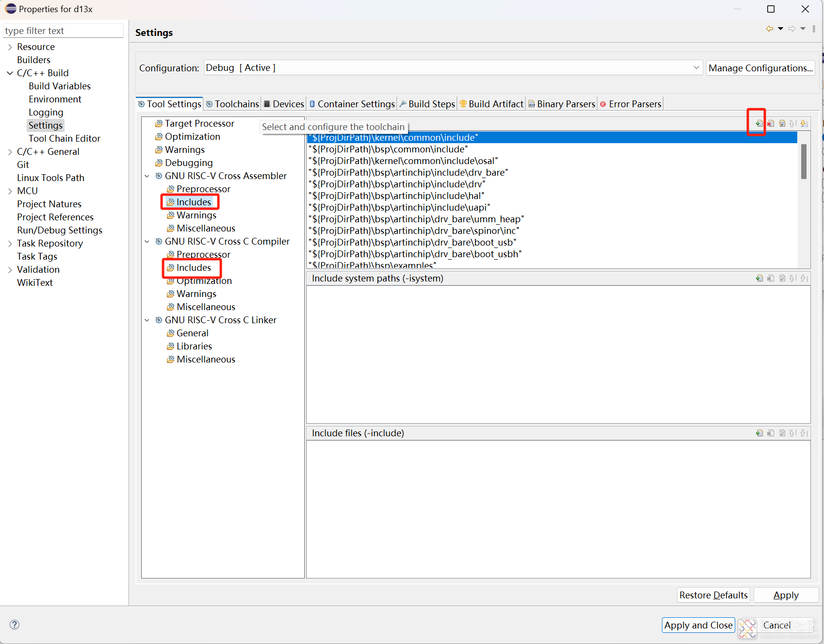Click the Cancel button
Screen dimensions: 824x644
click(777, 625)
